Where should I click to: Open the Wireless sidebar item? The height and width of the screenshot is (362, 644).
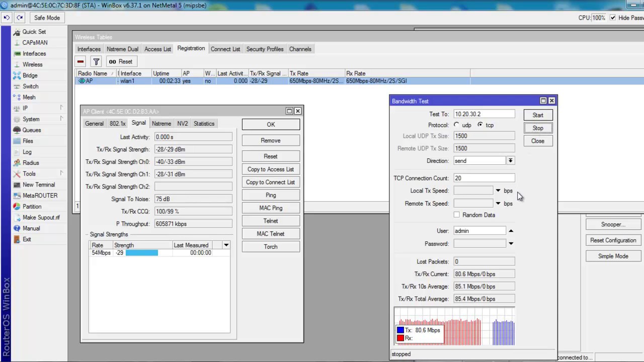coord(32,64)
